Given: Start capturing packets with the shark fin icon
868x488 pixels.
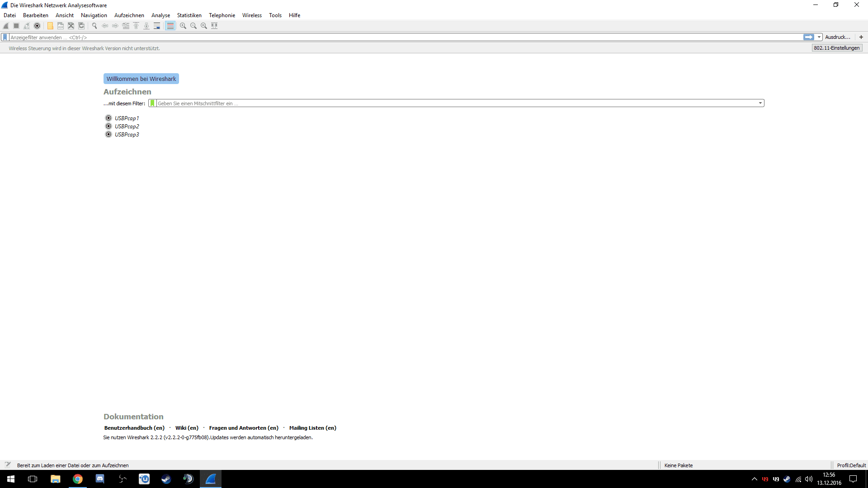Looking at the screenshot, I should (6, 26).
